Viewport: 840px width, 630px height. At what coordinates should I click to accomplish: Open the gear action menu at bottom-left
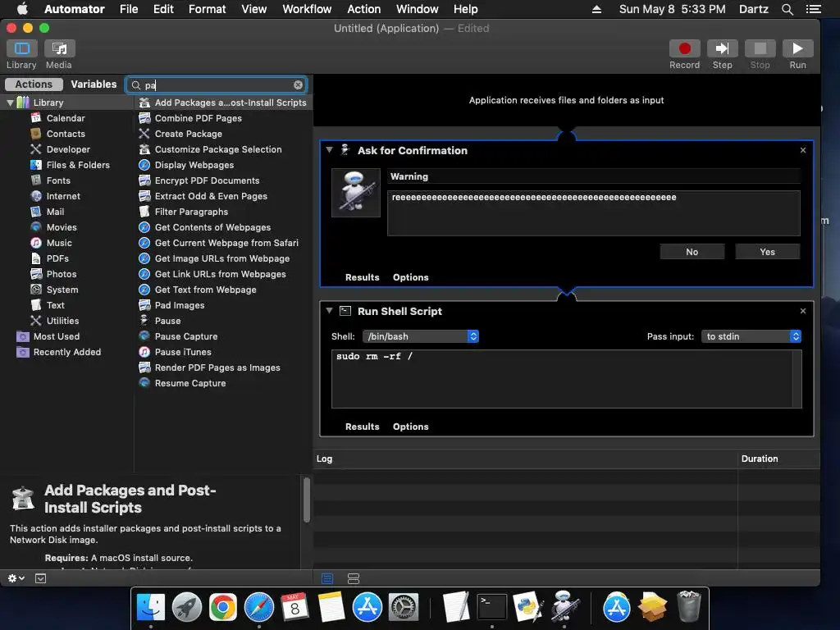coord(16,578)
